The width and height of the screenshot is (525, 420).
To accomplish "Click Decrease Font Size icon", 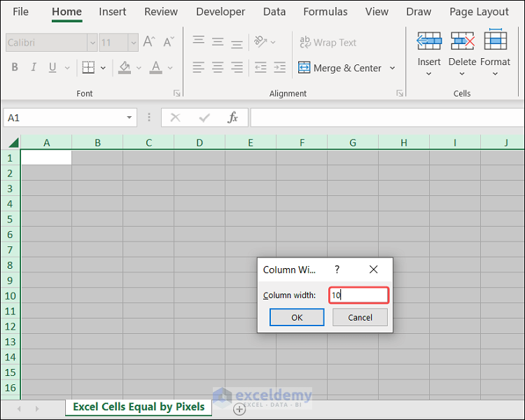I will [169, 42].
